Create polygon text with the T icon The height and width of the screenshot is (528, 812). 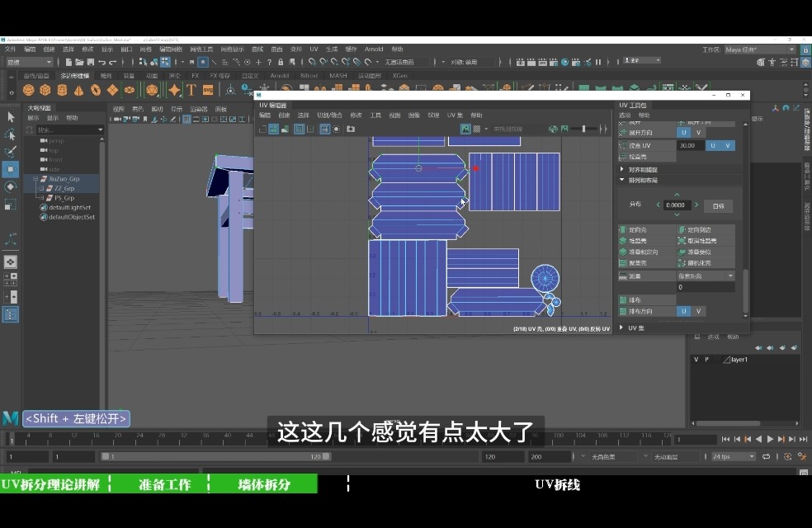[x=191, y=90]
